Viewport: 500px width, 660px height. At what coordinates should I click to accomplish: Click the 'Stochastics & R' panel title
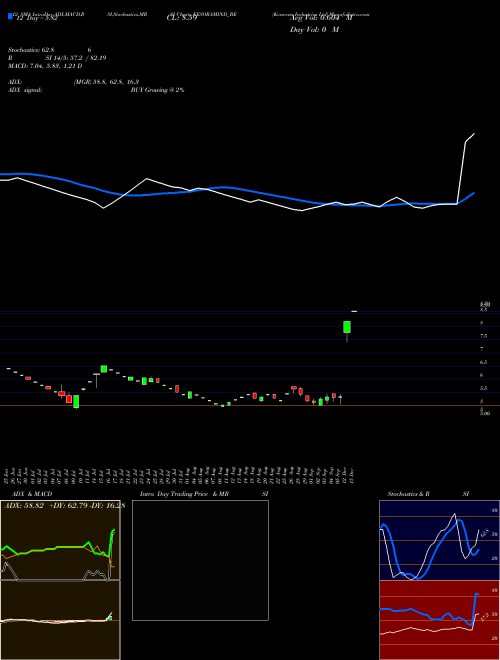409,494
